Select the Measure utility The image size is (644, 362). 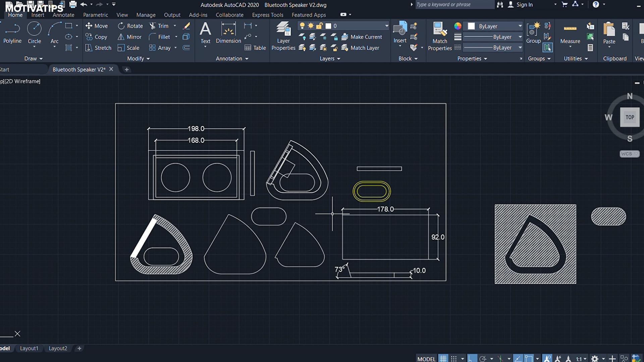click(570, 34)
